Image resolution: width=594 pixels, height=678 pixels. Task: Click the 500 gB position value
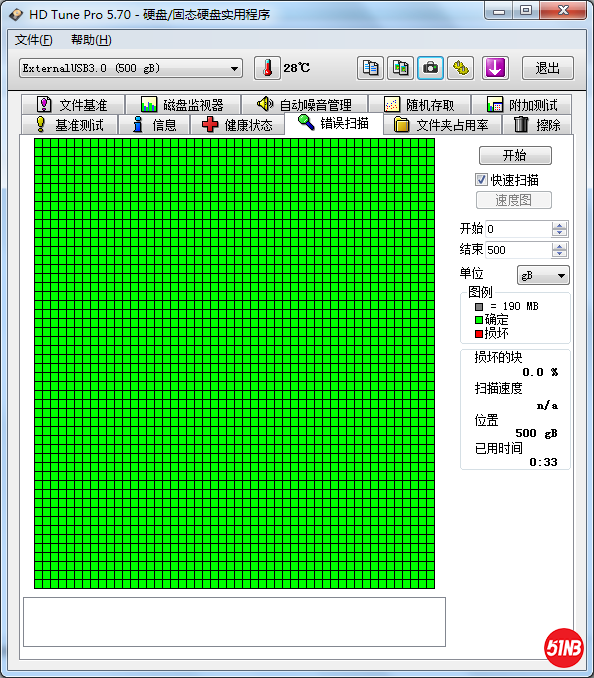536,433
